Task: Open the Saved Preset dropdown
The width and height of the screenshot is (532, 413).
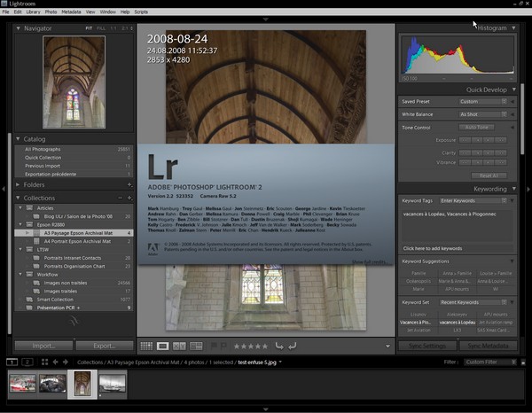Action: (483, 101)
